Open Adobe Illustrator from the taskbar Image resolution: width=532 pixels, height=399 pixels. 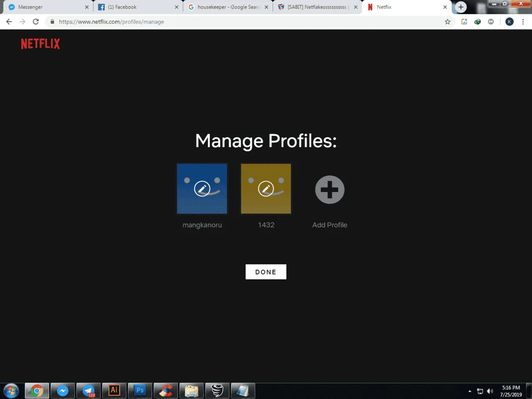pos(114,391)
